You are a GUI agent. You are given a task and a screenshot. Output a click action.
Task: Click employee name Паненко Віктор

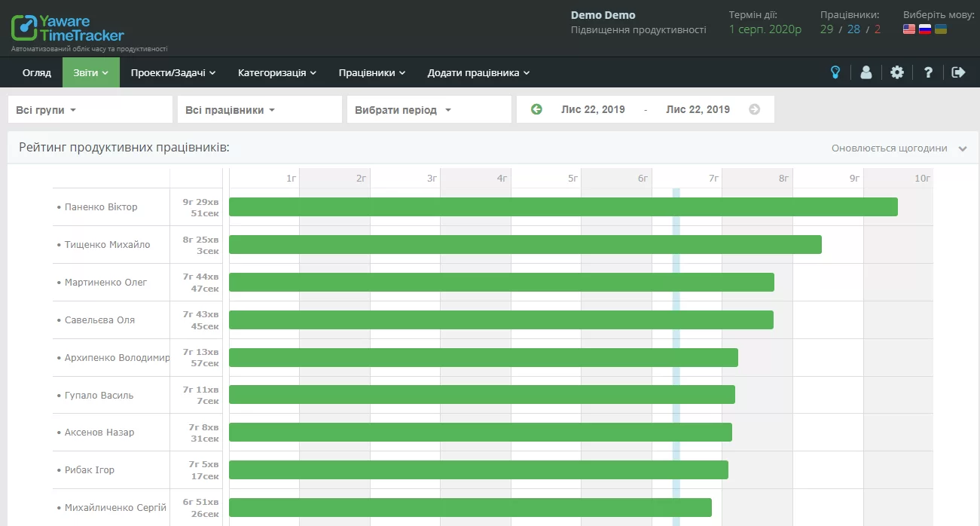101,207
